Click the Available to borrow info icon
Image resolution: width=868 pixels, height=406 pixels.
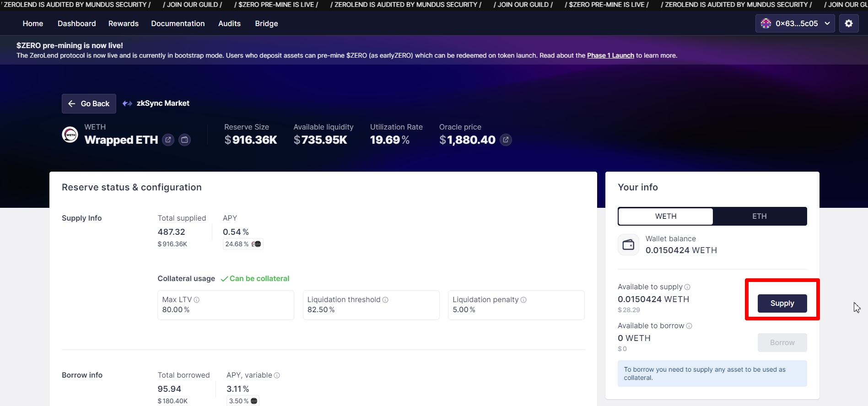689,326
